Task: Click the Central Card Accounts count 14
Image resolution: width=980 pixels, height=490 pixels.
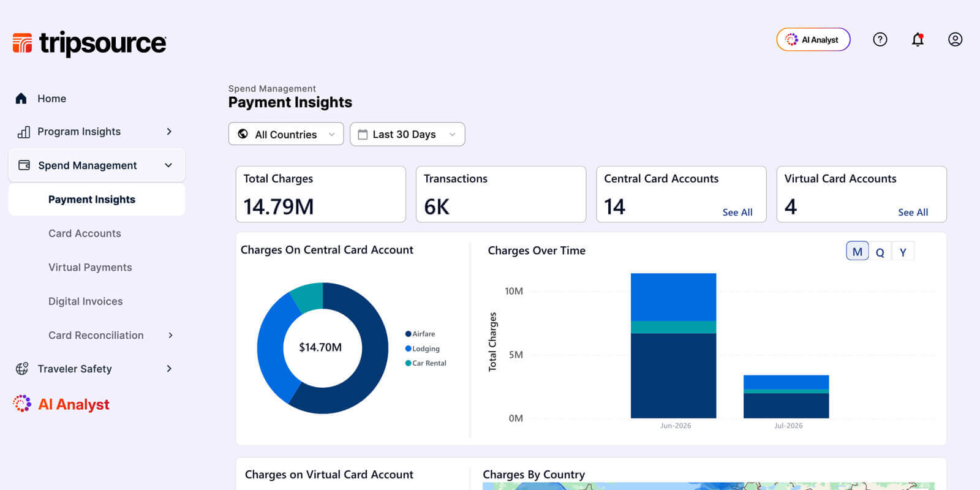Action: (614, 207)
